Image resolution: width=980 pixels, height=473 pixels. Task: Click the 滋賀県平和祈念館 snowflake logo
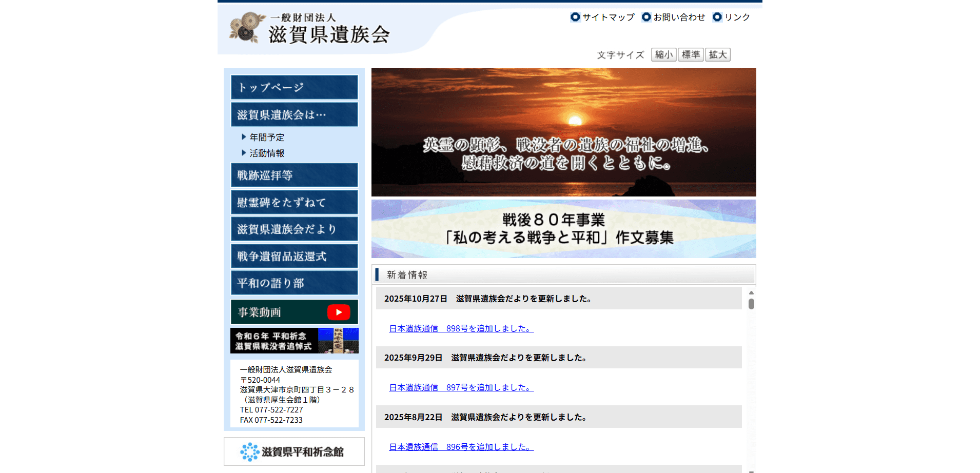click(250, 452)
